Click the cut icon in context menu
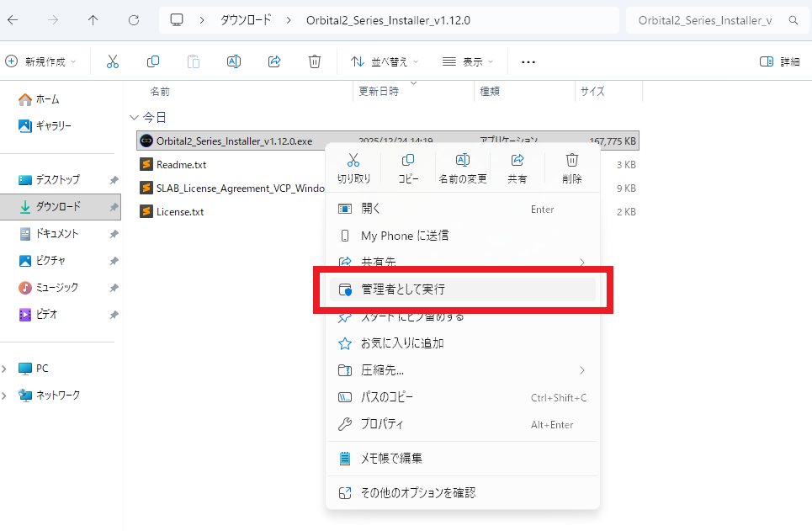Screen dimensions: 812x531 [353, 161]
